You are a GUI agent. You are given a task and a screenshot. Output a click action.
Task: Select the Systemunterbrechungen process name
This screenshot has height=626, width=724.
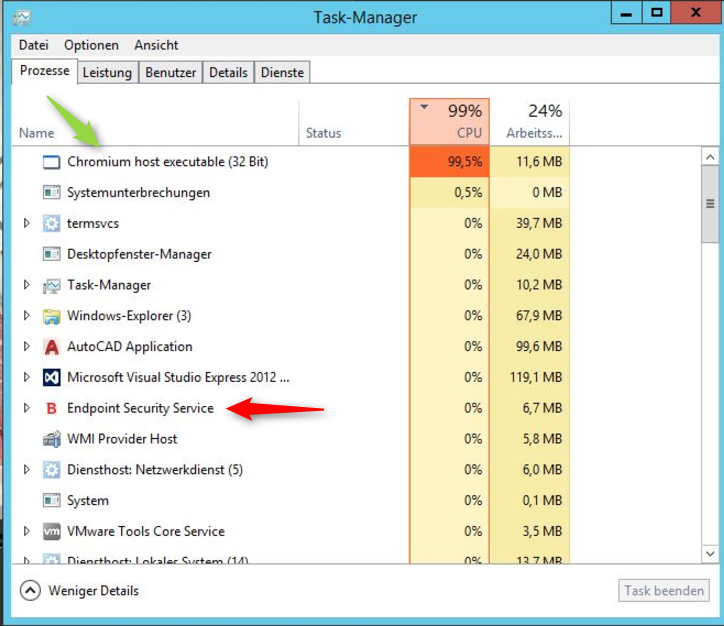click(139, 193)
